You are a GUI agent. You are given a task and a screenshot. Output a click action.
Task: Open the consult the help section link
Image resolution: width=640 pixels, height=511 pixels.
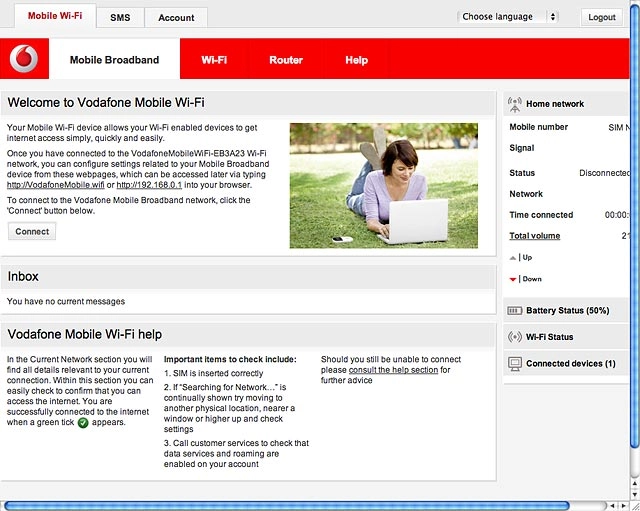click(393, 370)
